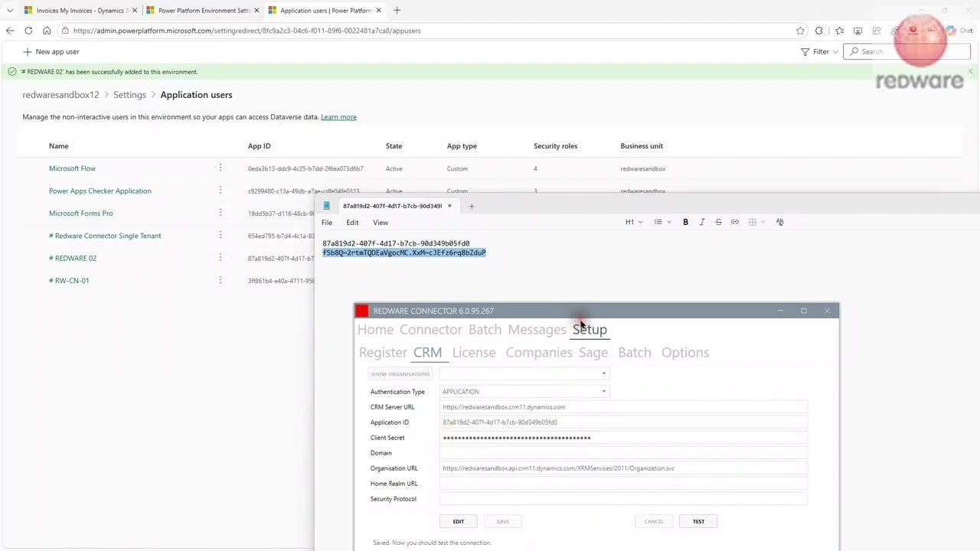The image size is (980, 551).
Task: Clear formatting in the notepad toolbar
Action: pyautogui.click(x=779, y=222)
